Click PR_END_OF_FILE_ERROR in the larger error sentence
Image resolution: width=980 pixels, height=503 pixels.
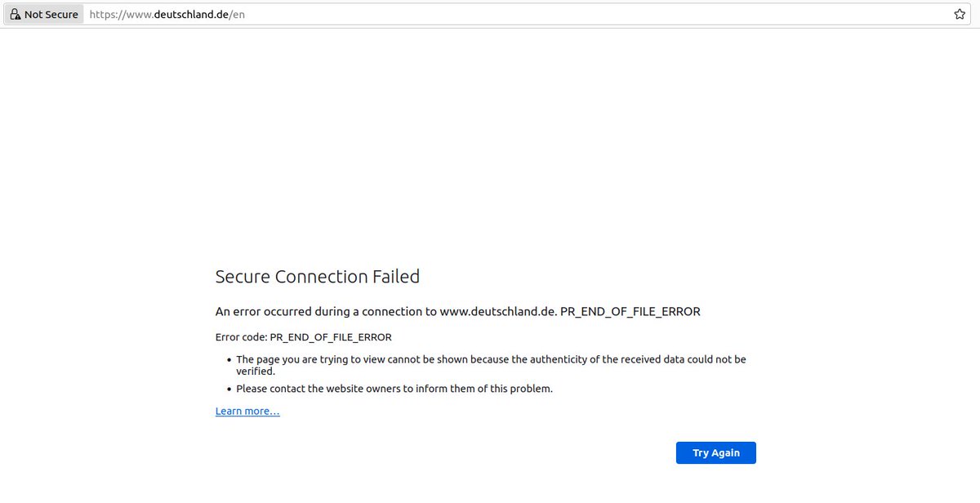[x=630, y=312]
